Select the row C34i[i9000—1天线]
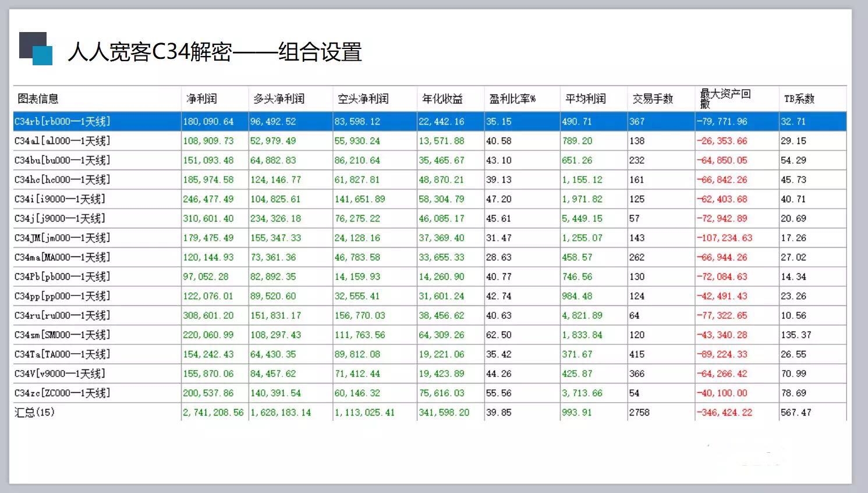 click(430, 199)
